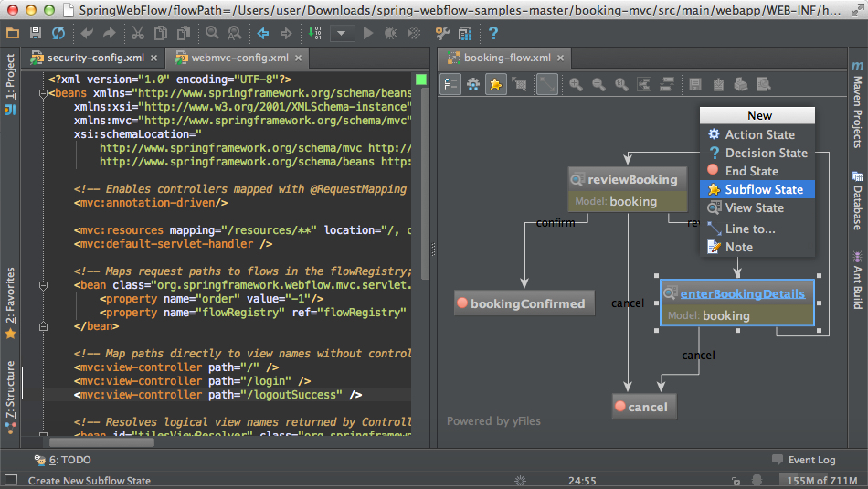
Task: Open the Project tool window sidebar
Action: (x=10, y=84)
